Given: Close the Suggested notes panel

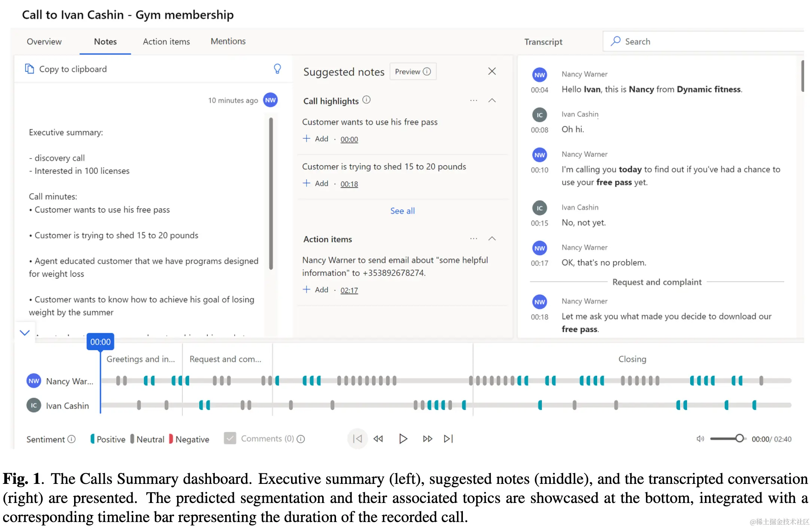Looking at the screenshot, I should coord(492,71).
